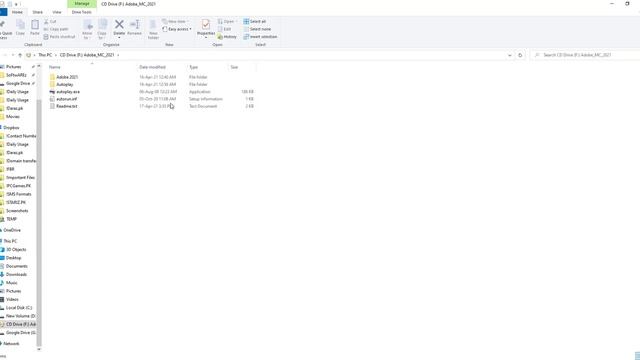Viewport: 640px width, 360px height.
Task: Select CD Drive (F:) in navigation pane
Action: click(18, 324)
